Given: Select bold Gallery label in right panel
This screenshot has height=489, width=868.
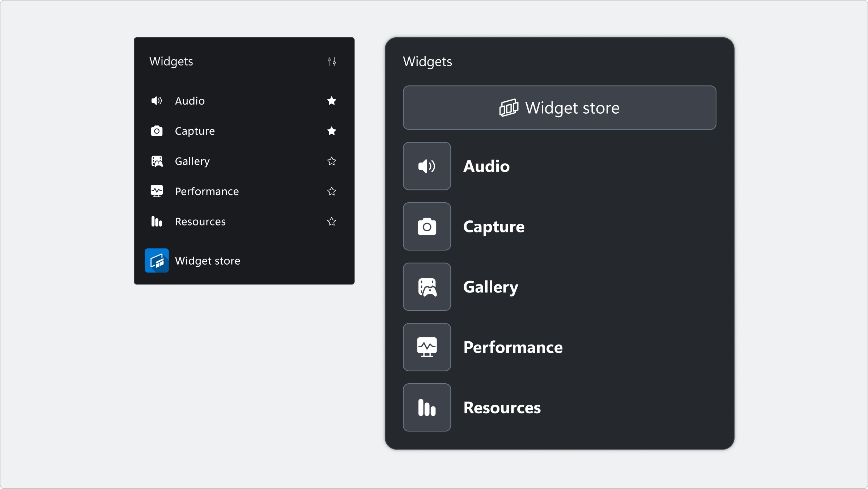Looking at the screenshot, I should 491,287.
